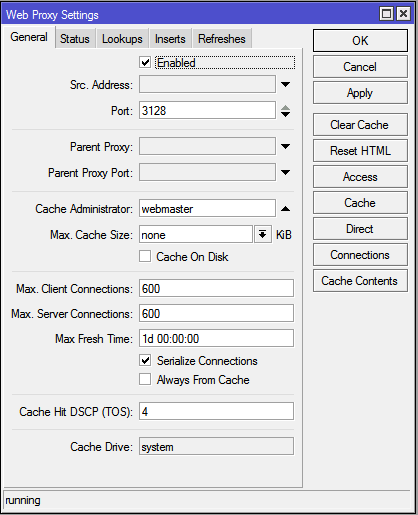Screen dimensions: 418x515
Task: Click the Max Fresh Time field
Action: click(x=216, y=339)
